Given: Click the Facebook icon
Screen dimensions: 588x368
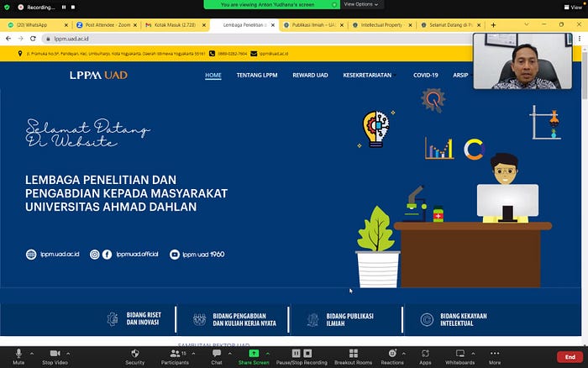Looking at the screenshot, I should click(107, 255).
